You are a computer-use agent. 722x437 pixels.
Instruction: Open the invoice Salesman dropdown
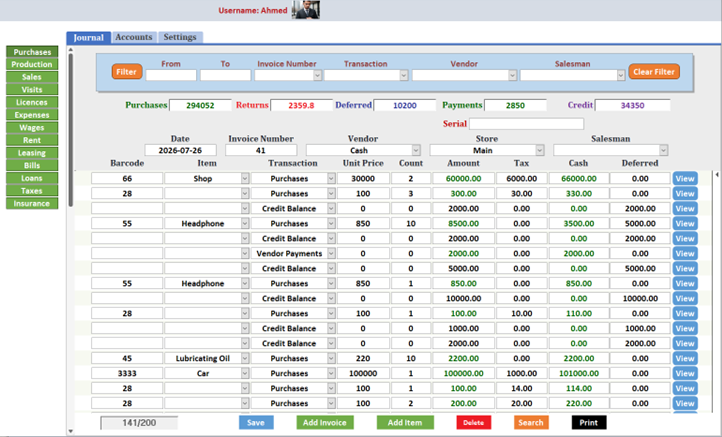pyautogui.click(x=663, y=150)
